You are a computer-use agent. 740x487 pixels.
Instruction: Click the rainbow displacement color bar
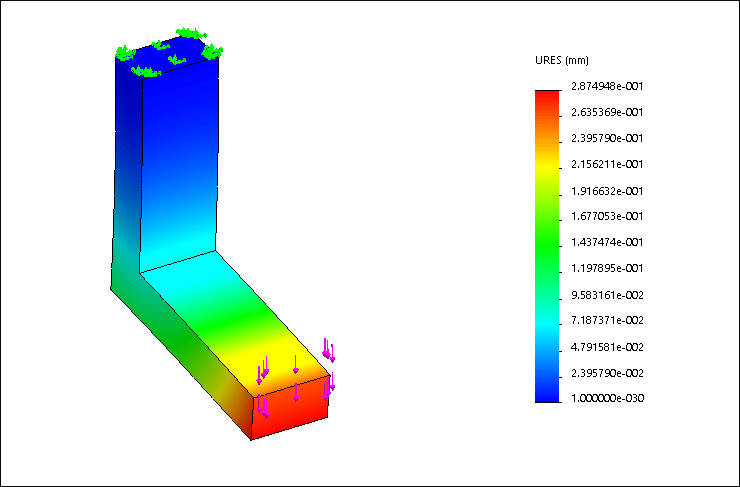click(547, 246)
